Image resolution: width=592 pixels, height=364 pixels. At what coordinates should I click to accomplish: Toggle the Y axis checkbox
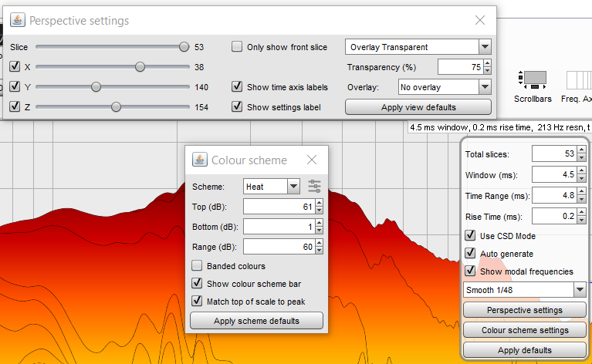[15, 86]
